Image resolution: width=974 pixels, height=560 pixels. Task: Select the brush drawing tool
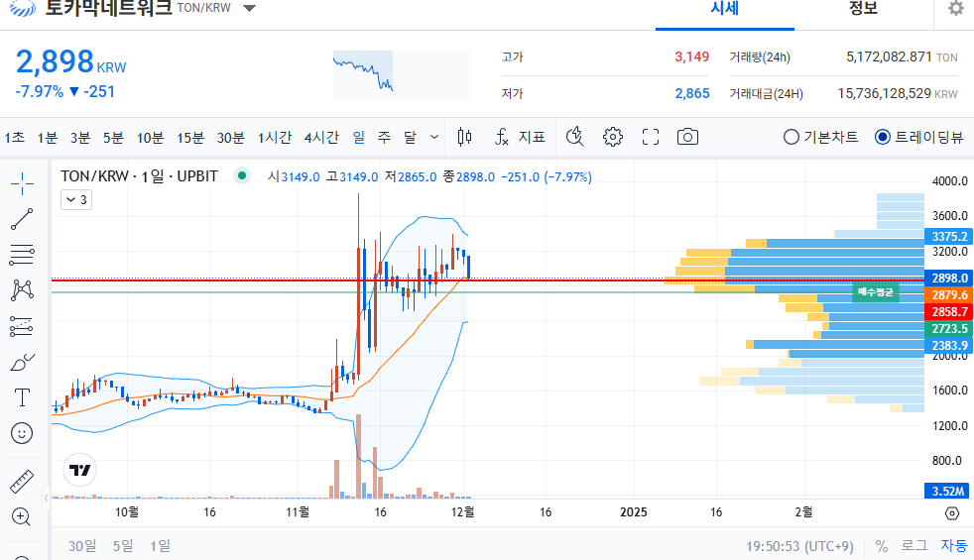point(23,362)
